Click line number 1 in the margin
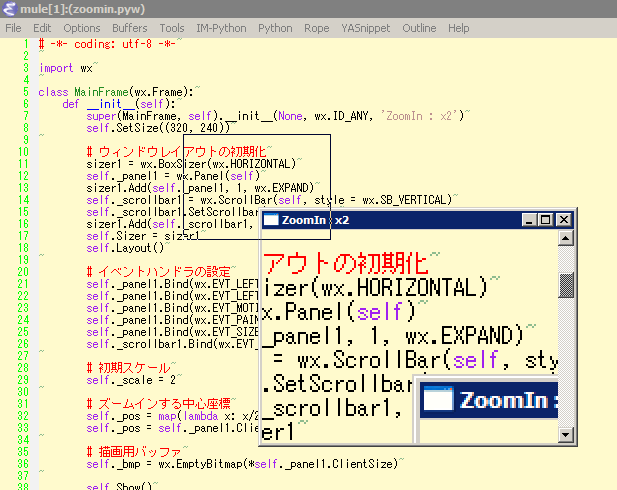 [x=26, y=44]
